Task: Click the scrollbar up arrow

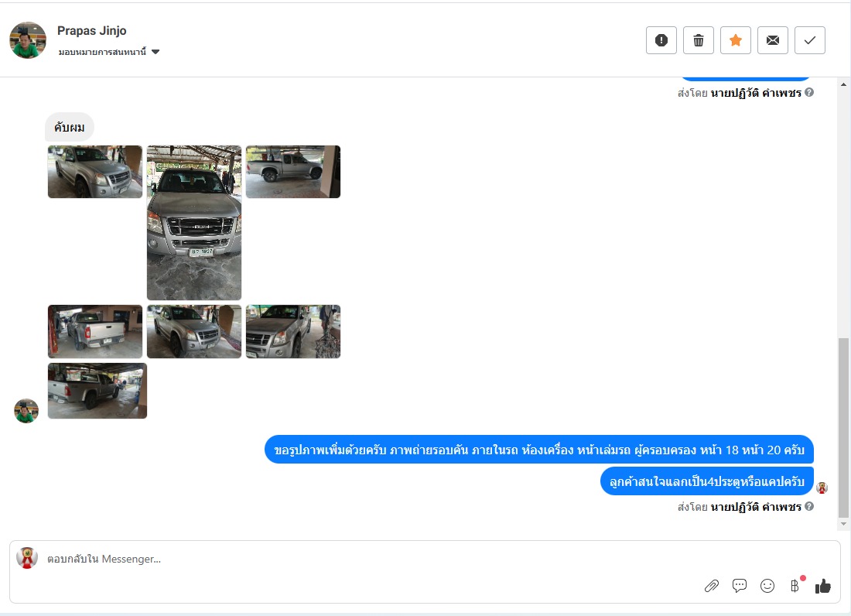Action: 843,84
